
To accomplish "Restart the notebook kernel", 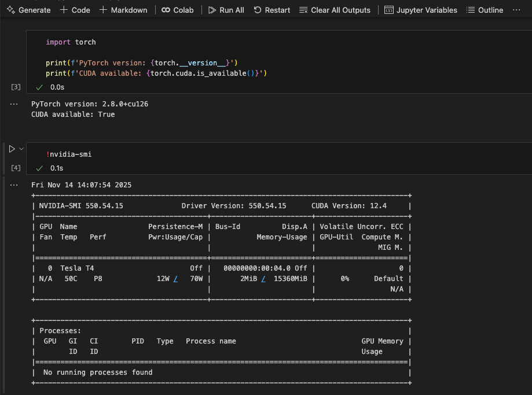I will click(x=271, y=10).
